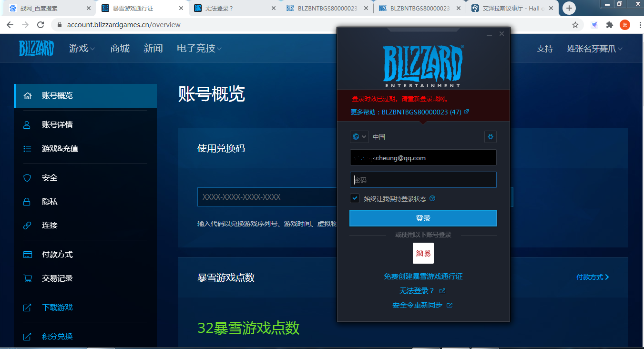Click the help question mark beside 保持登录状态

pos(432,199)
